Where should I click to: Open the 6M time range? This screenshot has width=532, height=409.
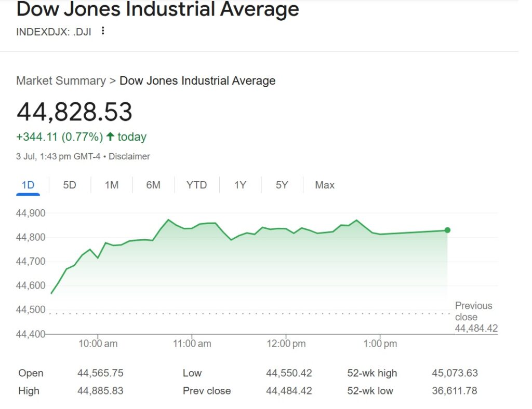pyautogui.click(x=153, y=185)
